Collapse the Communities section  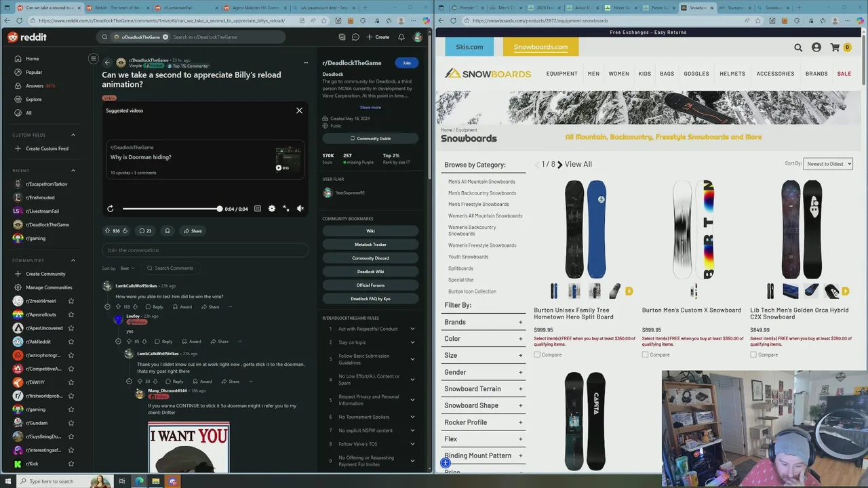pyautogui.click(x=73, y=260)
